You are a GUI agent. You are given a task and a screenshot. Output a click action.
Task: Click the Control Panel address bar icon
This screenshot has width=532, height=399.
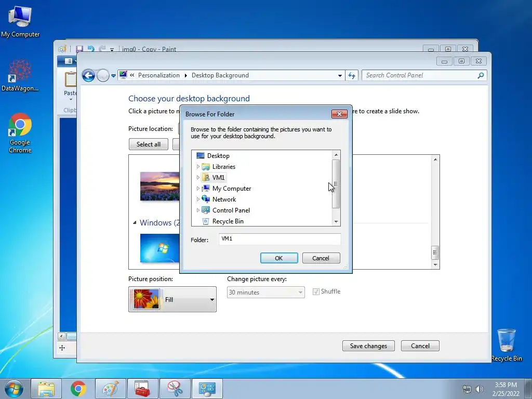123,75
